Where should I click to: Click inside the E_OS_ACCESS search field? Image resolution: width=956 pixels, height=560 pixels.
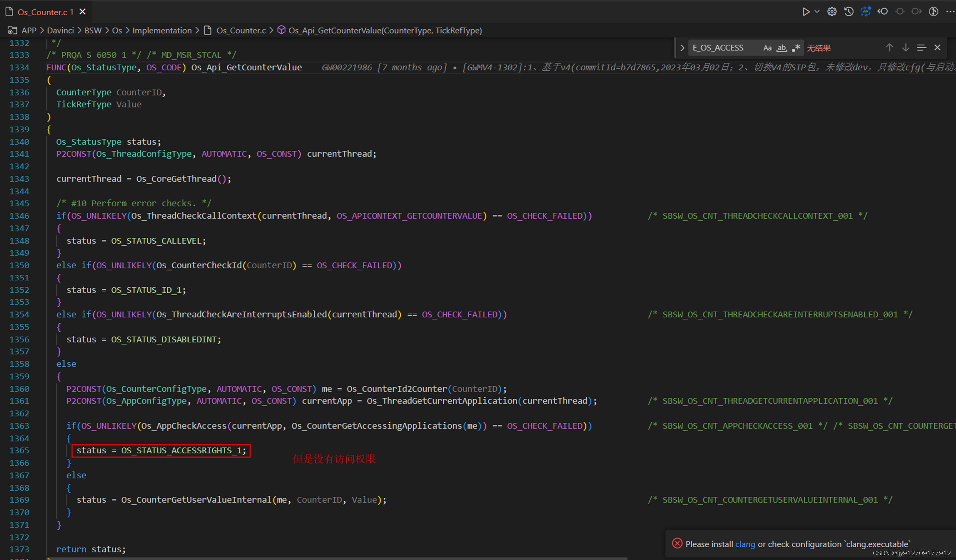pos(721,48)
